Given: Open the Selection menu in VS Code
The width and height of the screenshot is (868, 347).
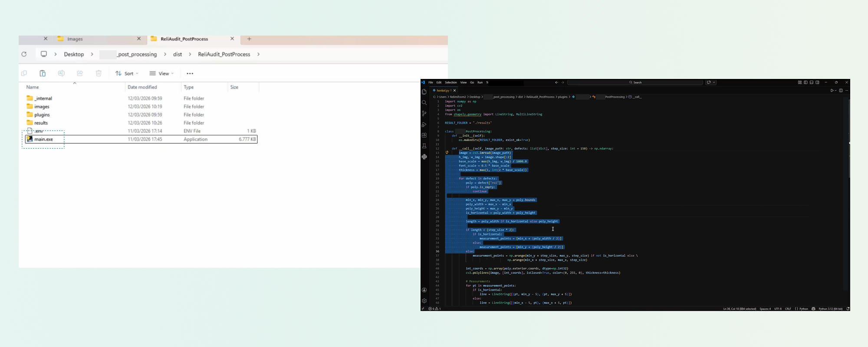Looking at the screenshot, I should [x=451, y=82].
